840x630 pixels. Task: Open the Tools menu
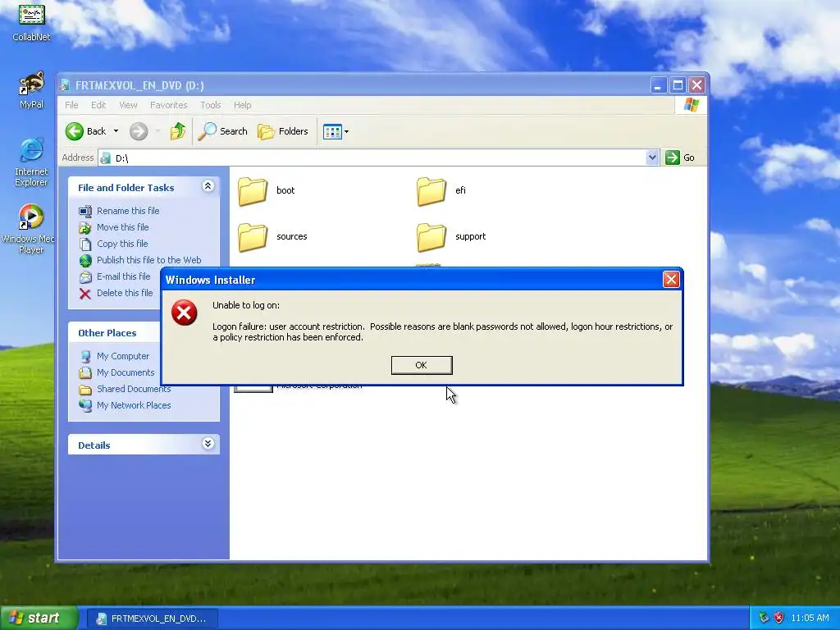pyautogui.click(x=211, y=105)
